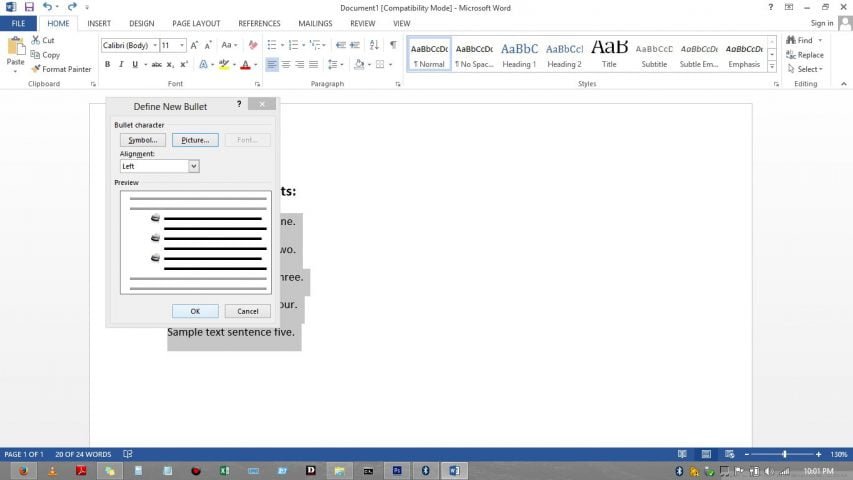
Task: Click Increase Indent icon
Action: coord(355,45)
